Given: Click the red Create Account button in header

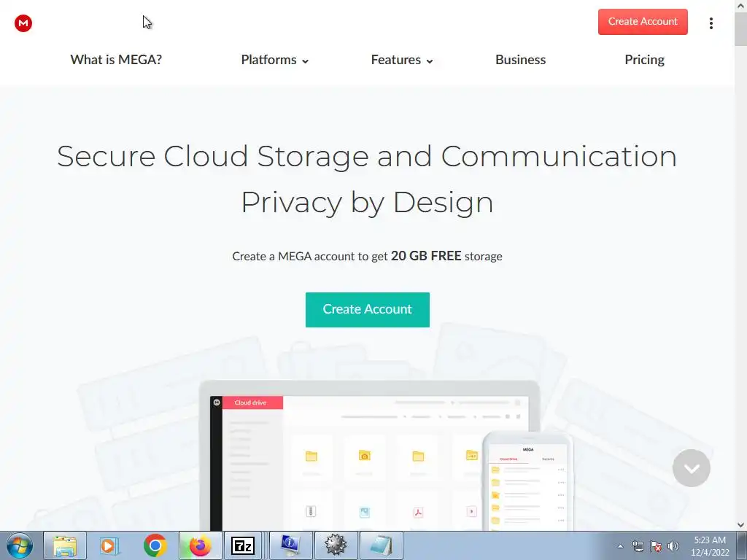Looking at the screenshot, I should [x=643, y=21].
